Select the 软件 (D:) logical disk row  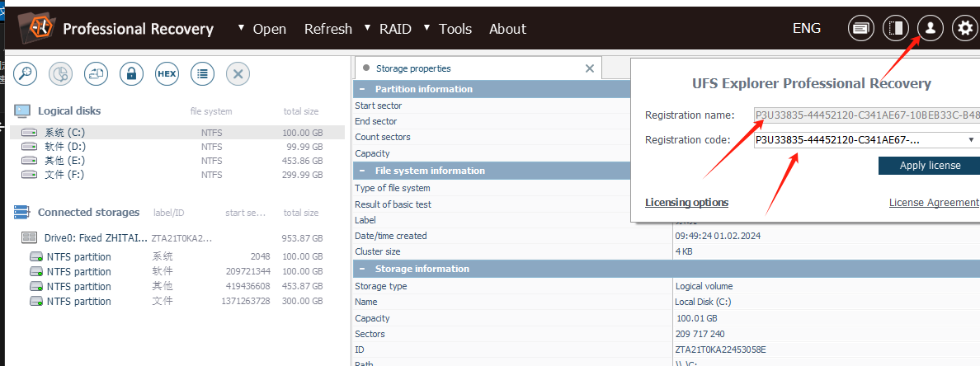(177, 147)
